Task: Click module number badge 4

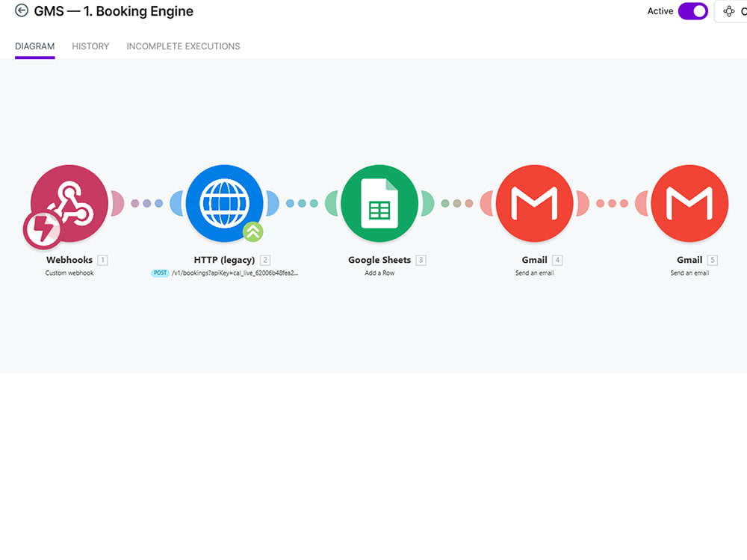Action: tap(557, 260)
